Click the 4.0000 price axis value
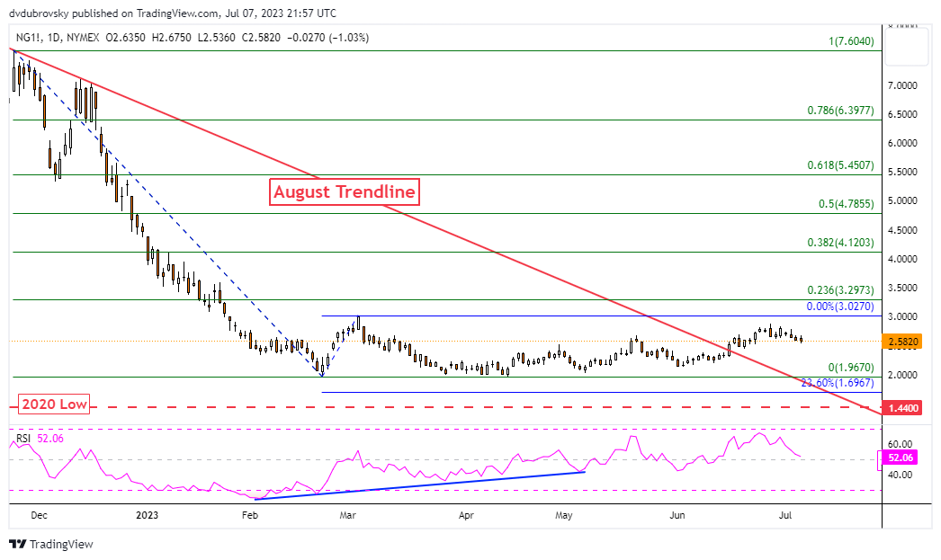 [x=902, y=259]
